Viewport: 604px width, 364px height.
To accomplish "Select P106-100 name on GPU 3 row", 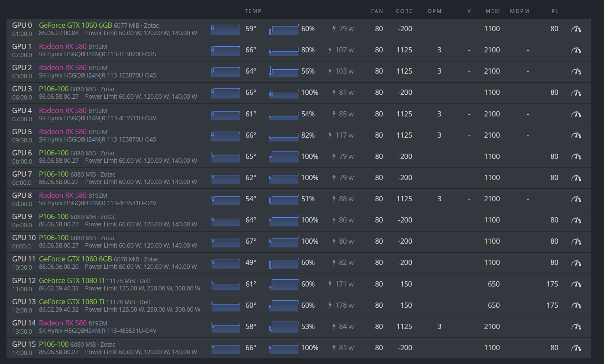I will pyautogui.click(x=54, y=89).
